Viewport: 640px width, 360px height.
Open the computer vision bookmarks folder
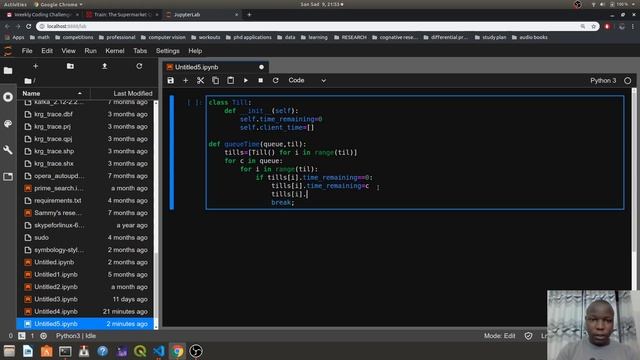163,37
